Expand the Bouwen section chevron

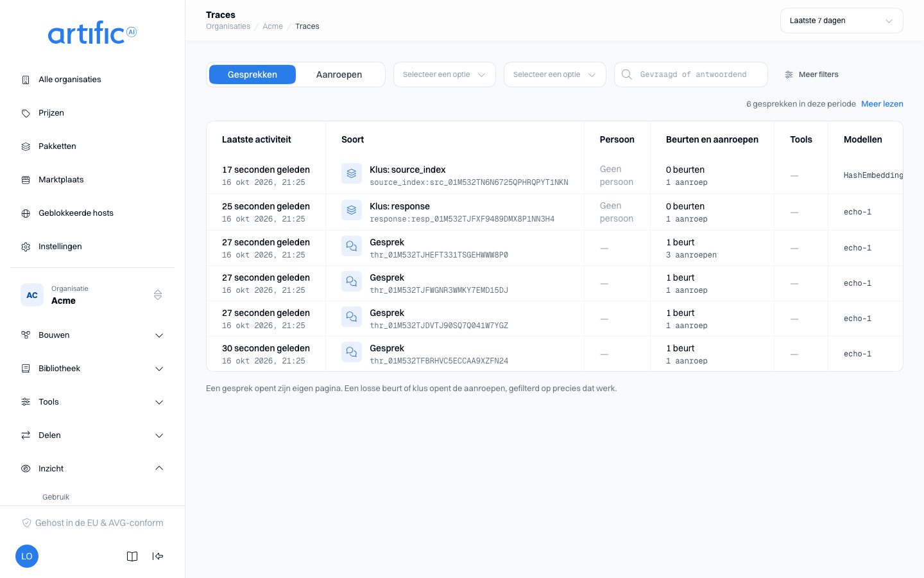(159, 335)
